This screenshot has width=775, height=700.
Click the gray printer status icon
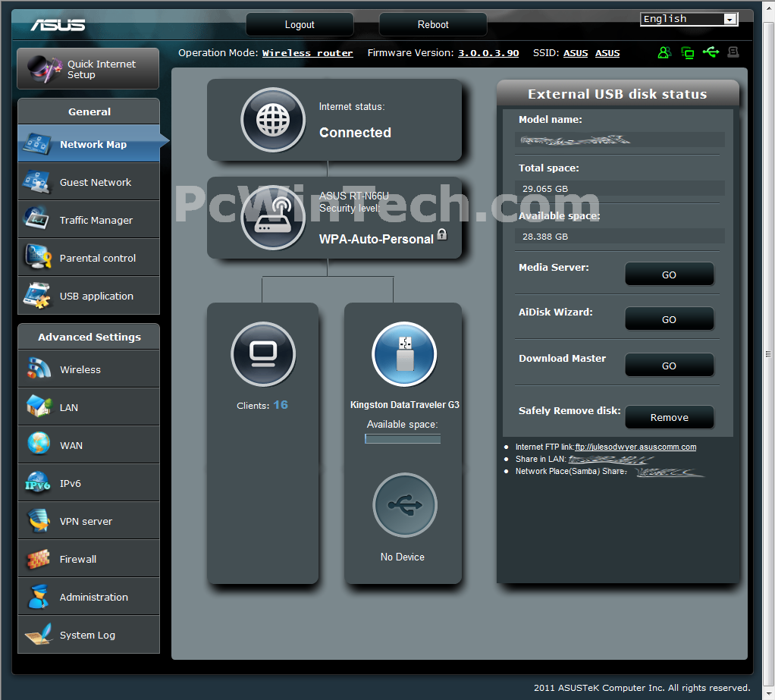pos(733,52)
